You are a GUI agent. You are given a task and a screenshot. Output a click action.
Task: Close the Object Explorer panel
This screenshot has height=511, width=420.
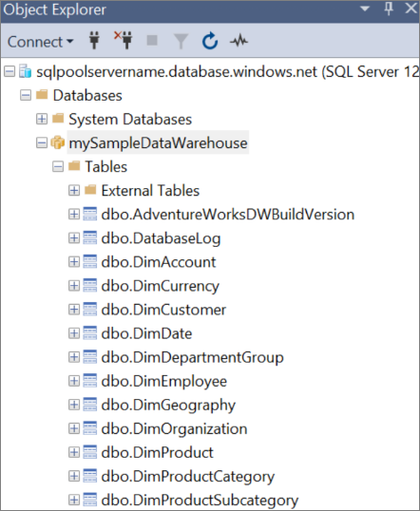pos(411,9)
